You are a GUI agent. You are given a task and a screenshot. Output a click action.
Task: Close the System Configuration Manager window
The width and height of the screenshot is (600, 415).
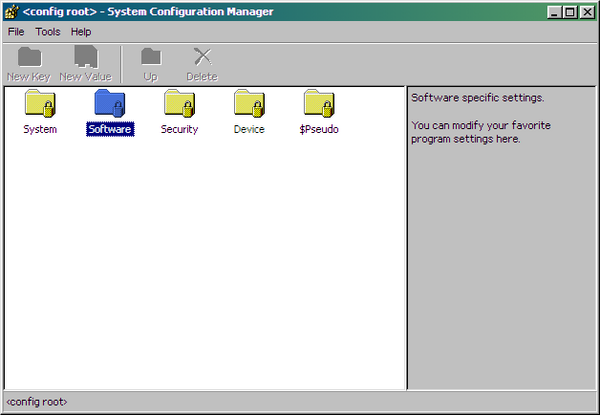coord(587,12)
